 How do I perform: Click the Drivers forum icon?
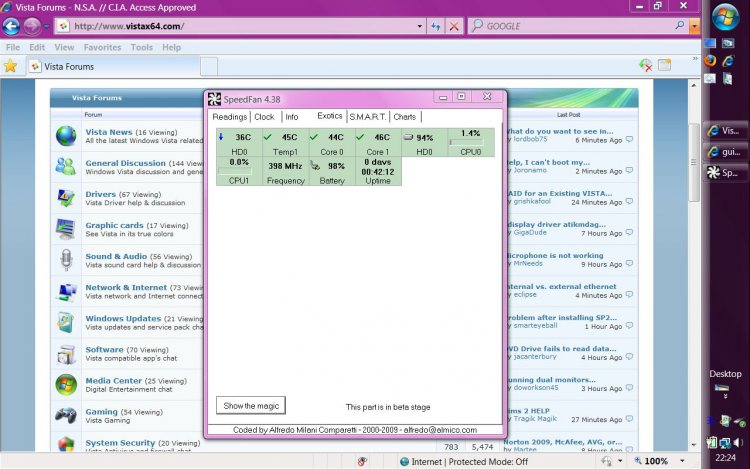click(66, 197)
